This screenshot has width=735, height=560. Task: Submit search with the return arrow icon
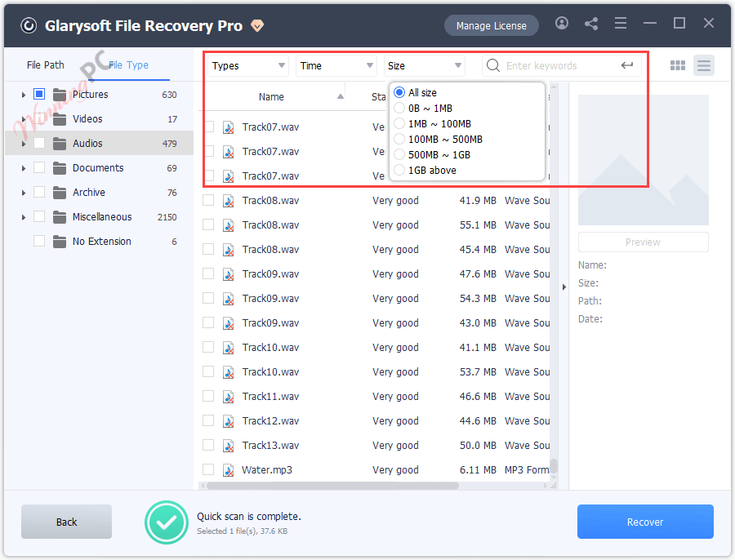pyautogui.click(x=627, y=65)
